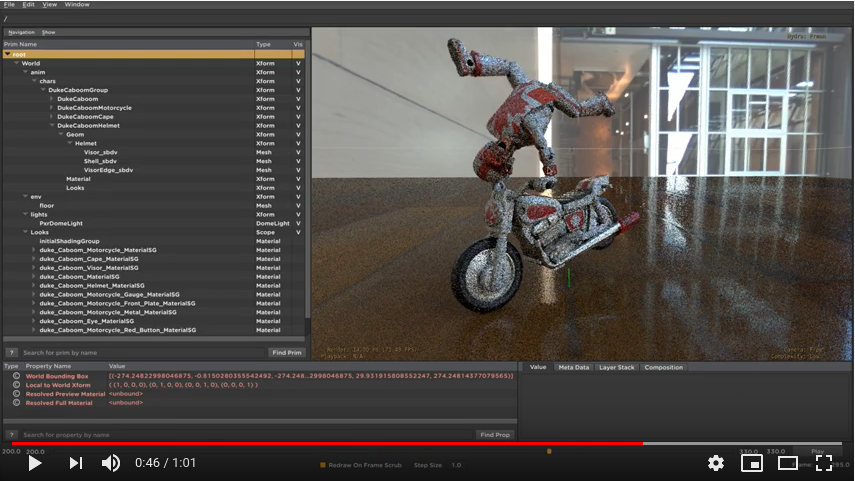Switch to Layer Stack tab
The width and height of the screenshot is (855, 481).
point(617,367)
